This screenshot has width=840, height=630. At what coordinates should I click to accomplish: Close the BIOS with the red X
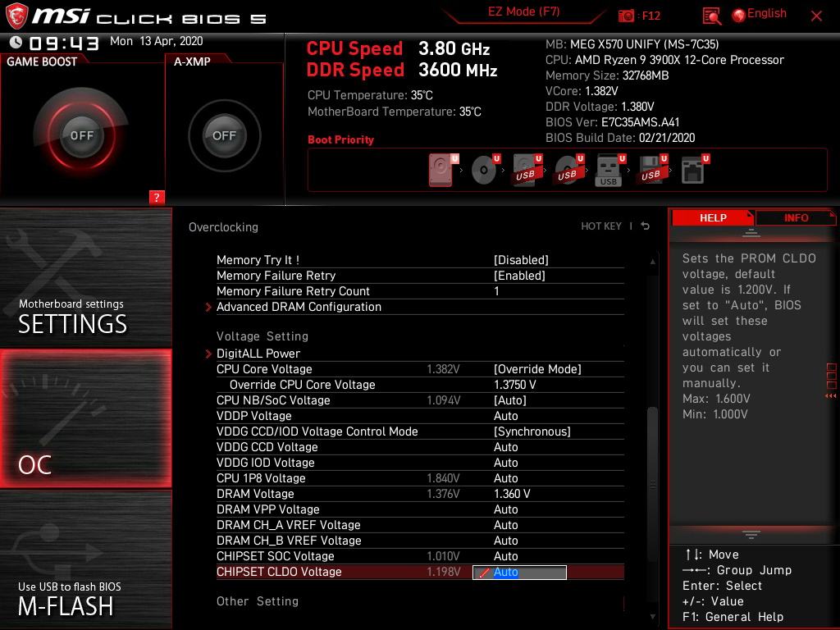tap(816, 16)
